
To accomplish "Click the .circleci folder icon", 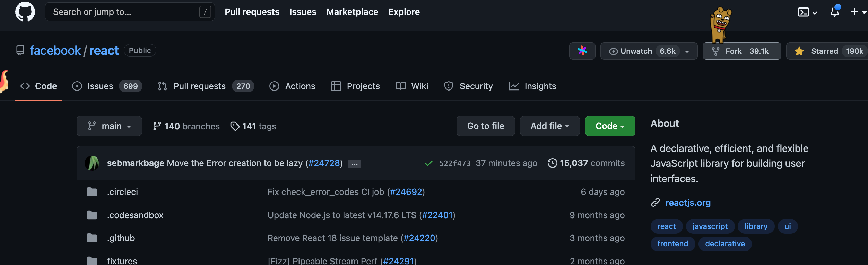I will [x=92, y=192].
